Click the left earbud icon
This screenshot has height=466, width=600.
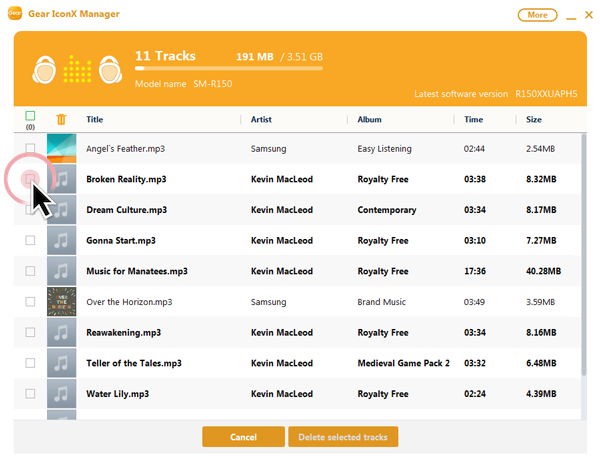pyautogui.click(x=44, y=70)
